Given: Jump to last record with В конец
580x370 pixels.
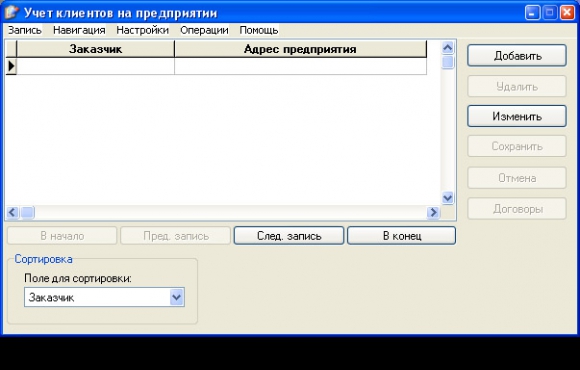Looking at the screenshot, I should coord(402,236).
